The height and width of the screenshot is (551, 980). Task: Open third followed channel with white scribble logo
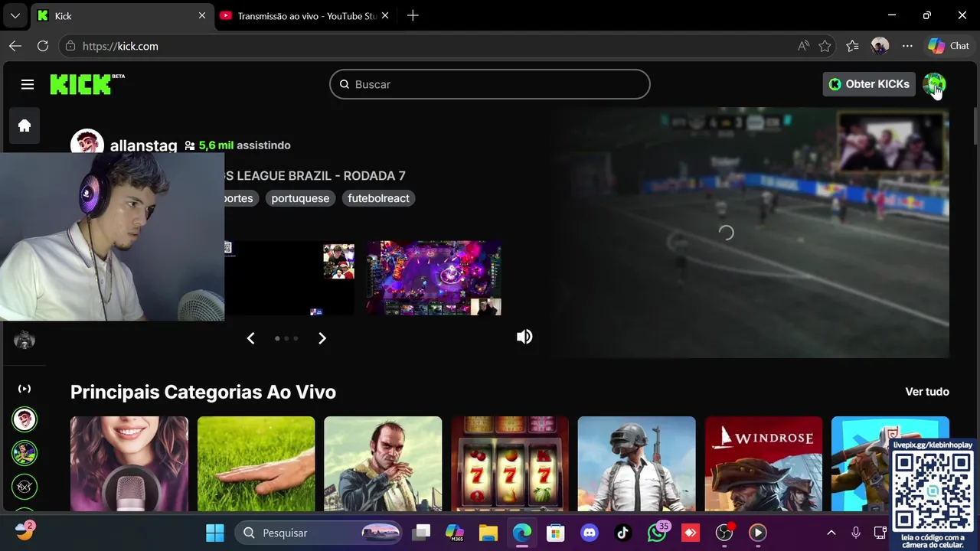pyautogui.click(x=24, y=487)
